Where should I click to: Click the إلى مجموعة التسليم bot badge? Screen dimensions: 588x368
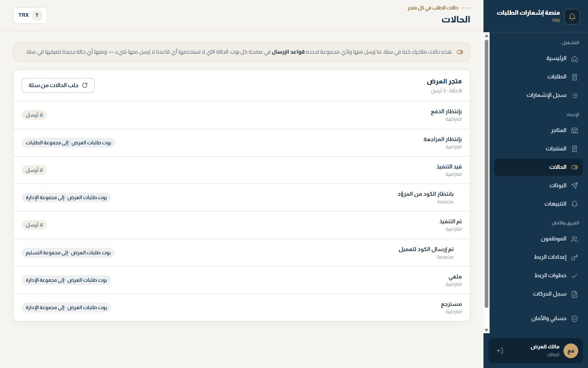point(68,253)
